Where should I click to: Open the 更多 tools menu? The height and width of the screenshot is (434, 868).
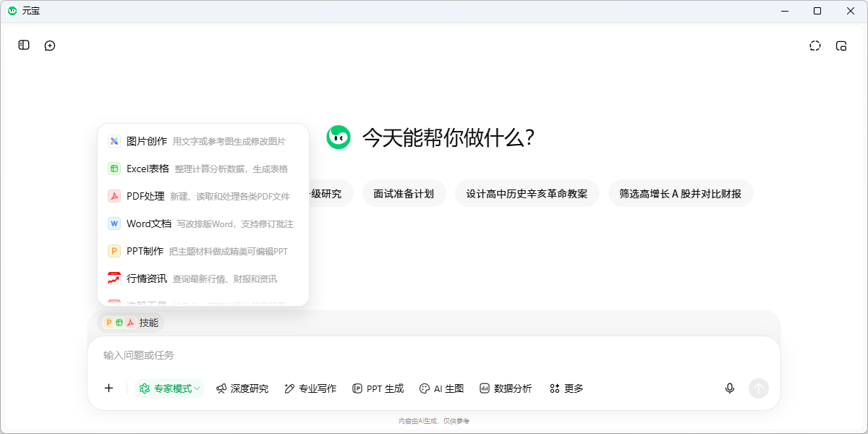click(x=566, y=388)
